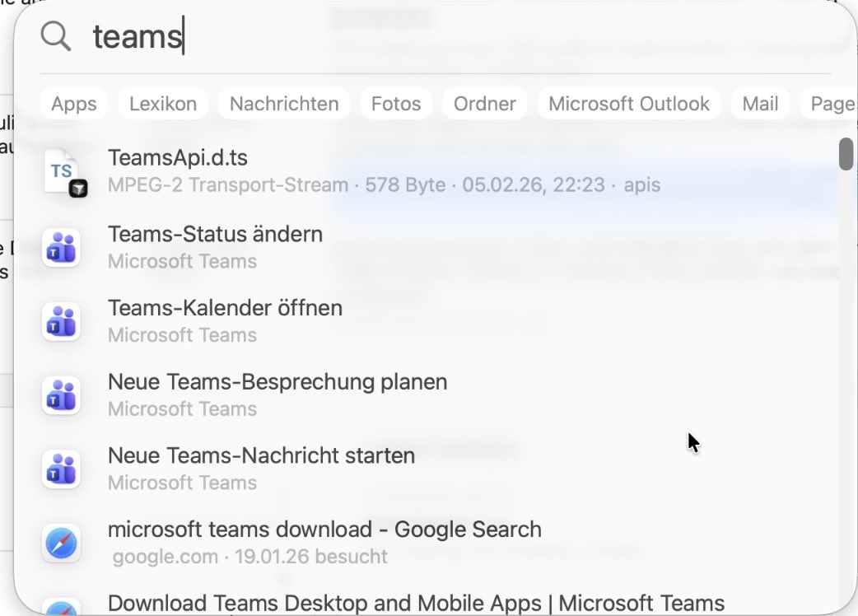858x616 pixels.
Task: Filter results by Apps
Action: pos(74,104)
